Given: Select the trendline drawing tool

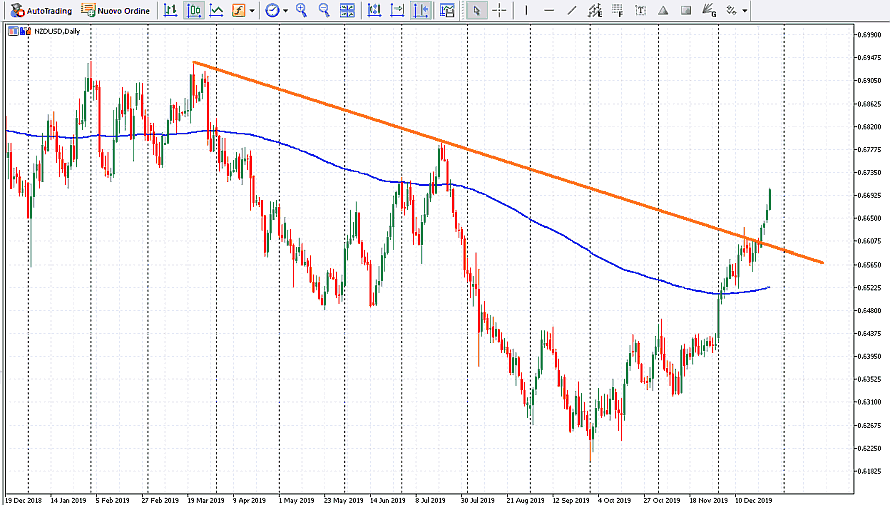Looking at the screenshot, I should click(x=572, y=11).
